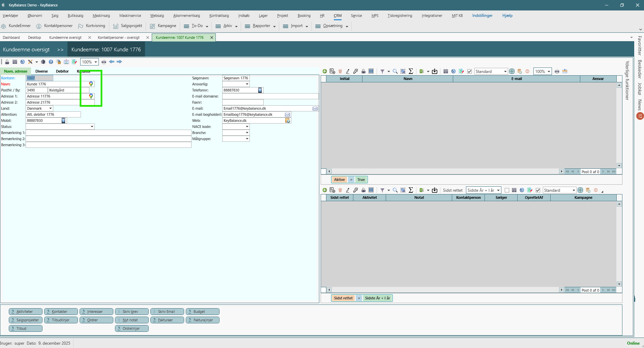This screenshot has width=644, height=348.
Task: Click the blue help question mark icon
Action: tap(51, 62)
